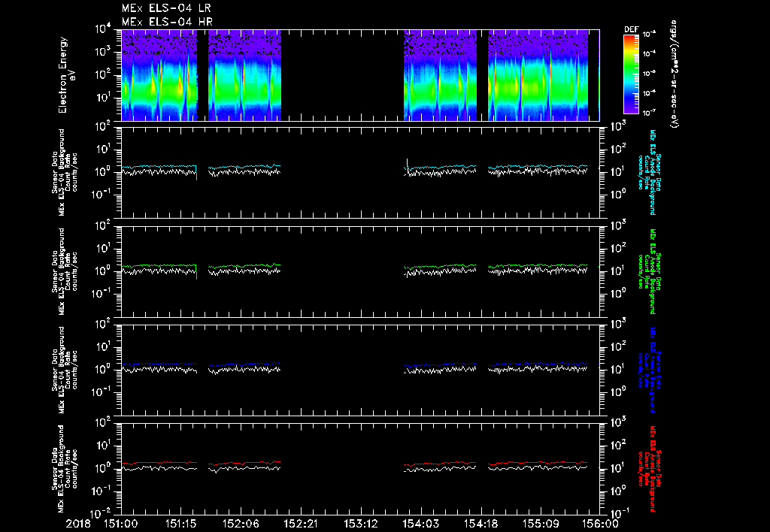Click the 154:03 time axis label
Image resolution: width=770 pixels, height=532 pixels.
(421, 524)
